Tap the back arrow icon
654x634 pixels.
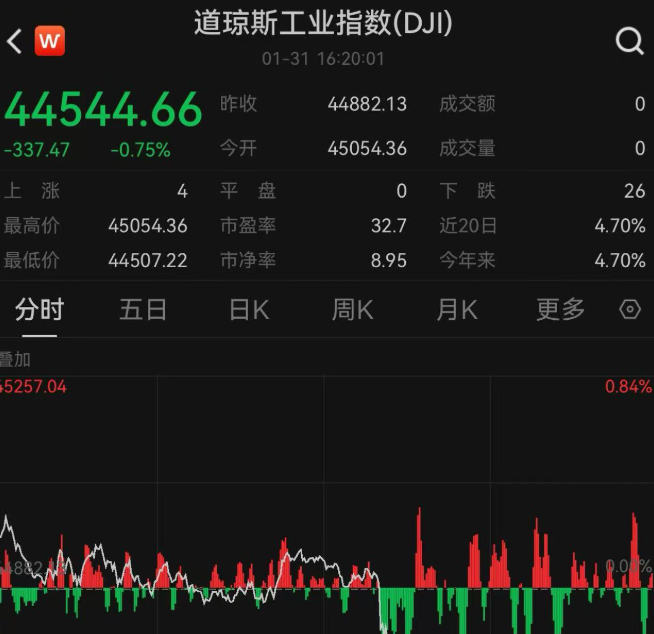(x=14, y=41)
